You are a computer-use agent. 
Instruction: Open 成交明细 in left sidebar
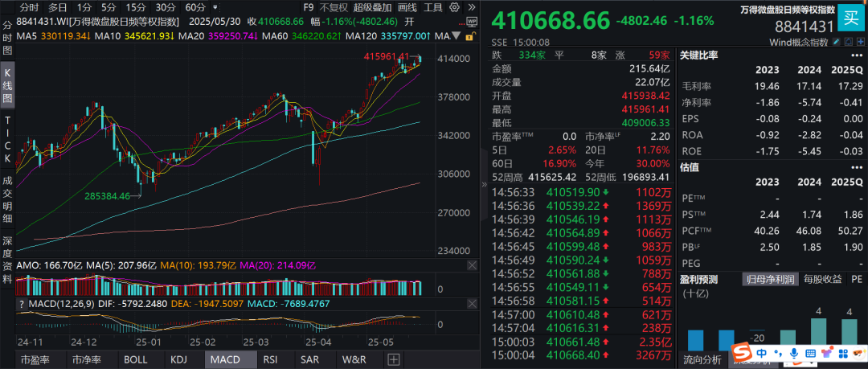pyautogui.click(x=8, y=200)
